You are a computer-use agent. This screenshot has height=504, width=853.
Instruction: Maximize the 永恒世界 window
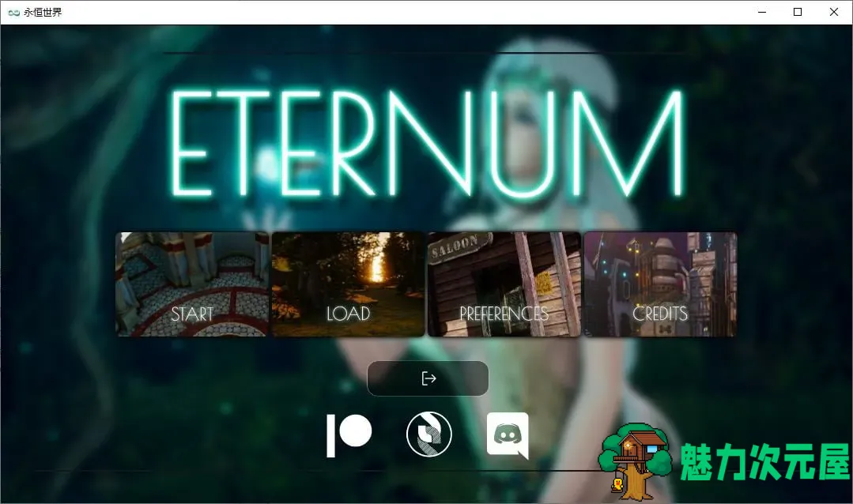tap(798, 12)
